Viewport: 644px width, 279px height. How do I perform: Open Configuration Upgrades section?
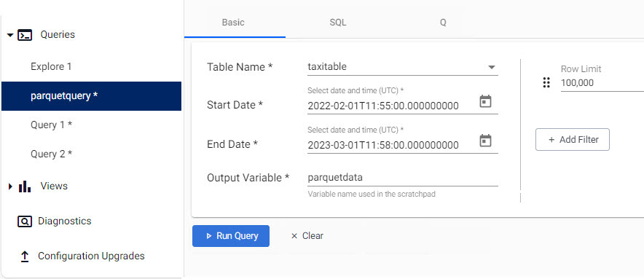(x=92, y=256)
